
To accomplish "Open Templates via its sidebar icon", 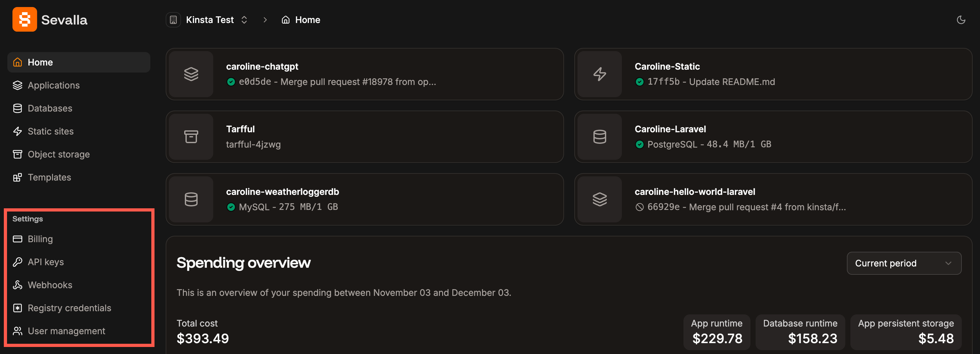I will (x=18, y=177).
